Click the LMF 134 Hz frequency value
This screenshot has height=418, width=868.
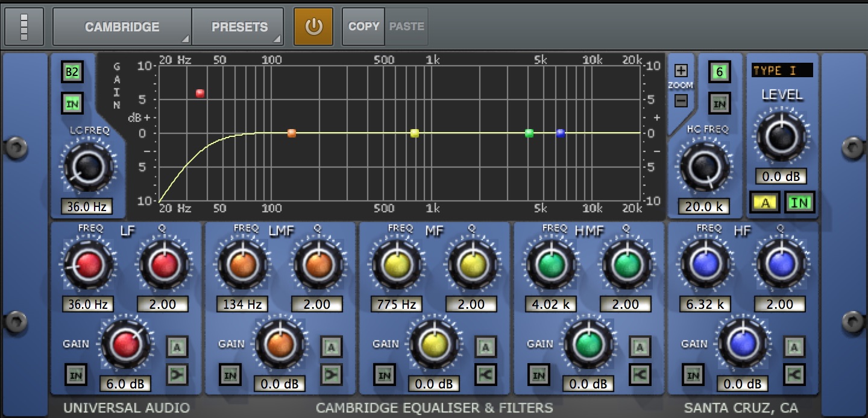coord(242,304)
